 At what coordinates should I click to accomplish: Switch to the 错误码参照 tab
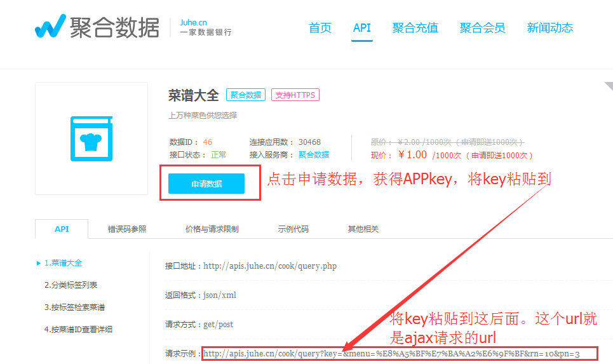pos(127,229)
